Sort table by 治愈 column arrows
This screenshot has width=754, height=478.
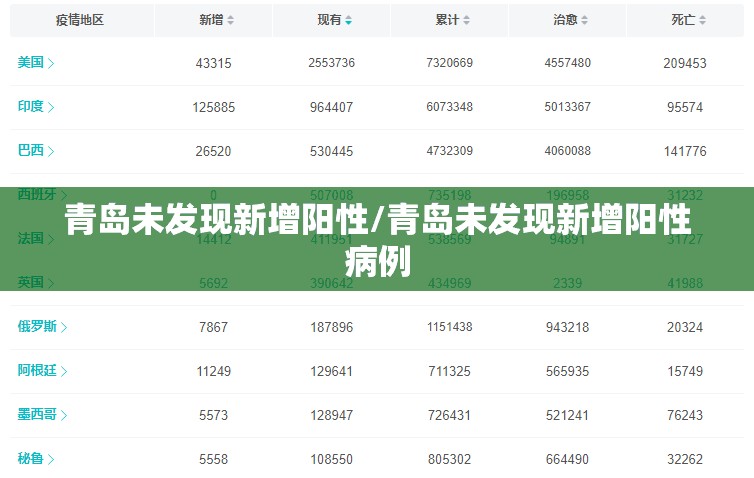click(584, 20)
